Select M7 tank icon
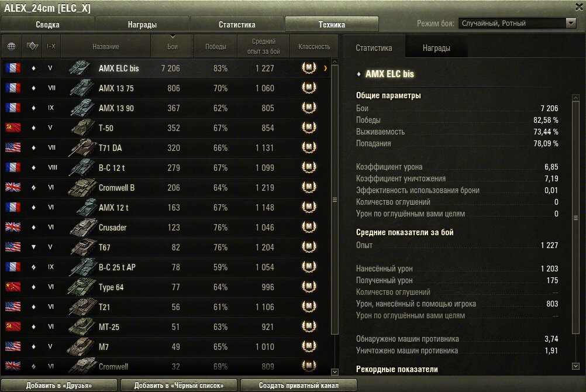Screen dimensions: 586x392 (80, 346)
